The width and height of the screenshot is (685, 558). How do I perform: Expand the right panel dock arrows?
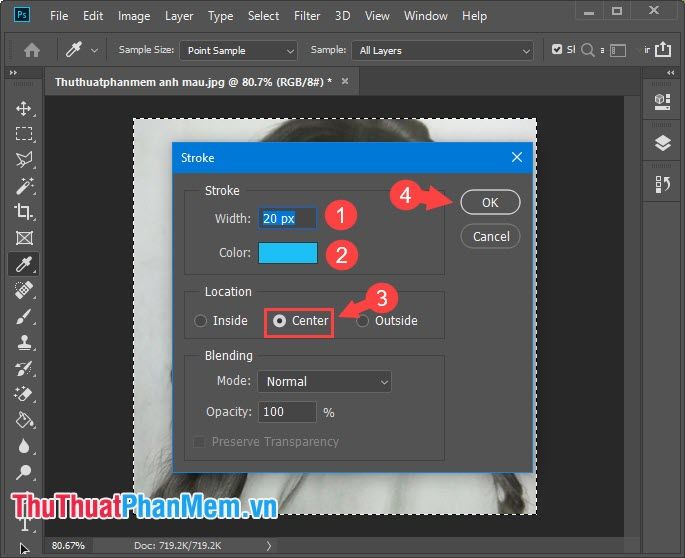[670, 73]
